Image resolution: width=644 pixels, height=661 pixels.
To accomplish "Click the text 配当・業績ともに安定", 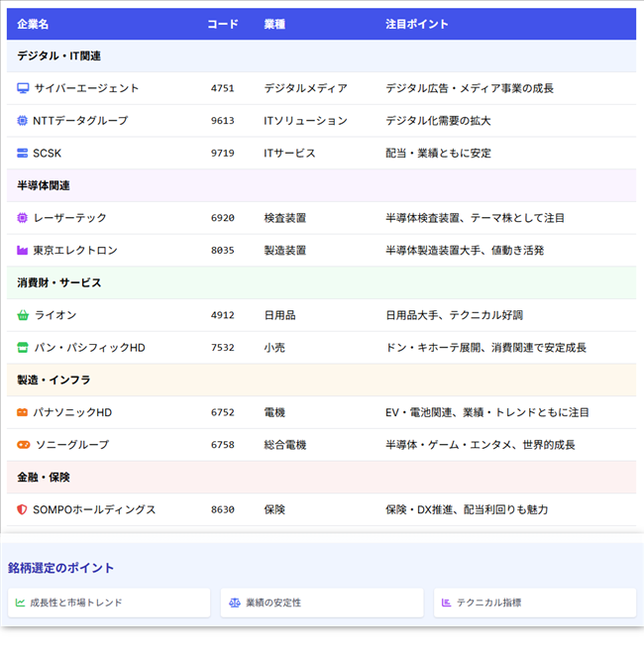I will [x=438, y=153].
